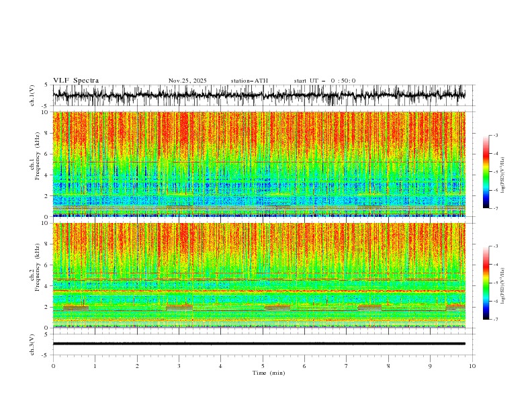Click the lower color scale bar
Screen dimensions: 532x411
(486, 283)
